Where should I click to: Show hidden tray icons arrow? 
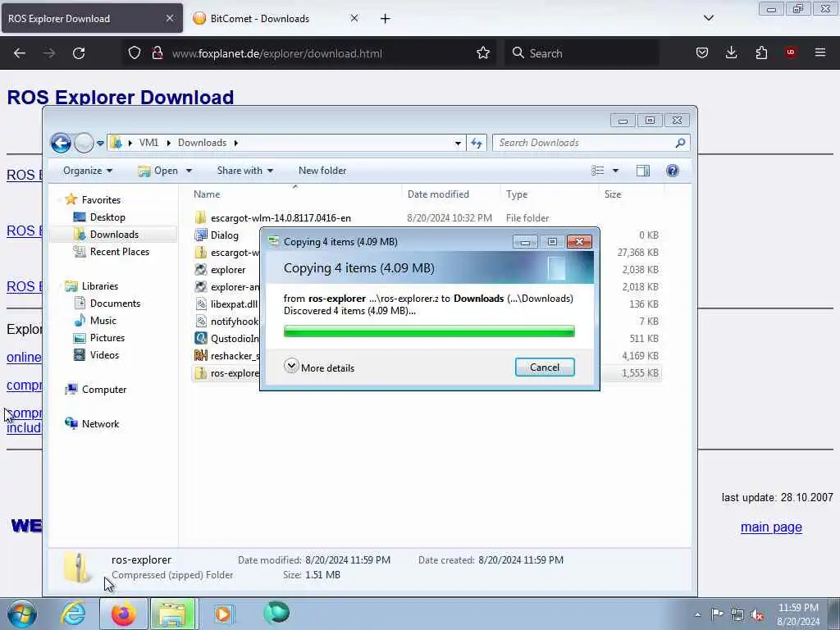[697, 615]
